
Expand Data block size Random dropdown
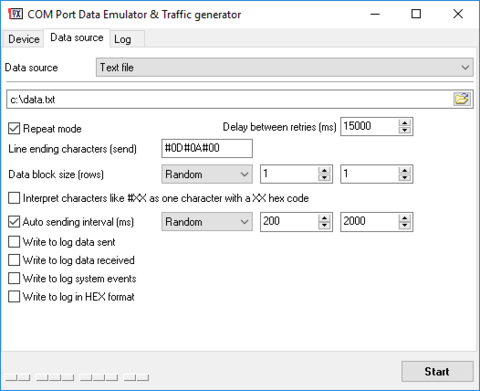click(x=207, y=174)
